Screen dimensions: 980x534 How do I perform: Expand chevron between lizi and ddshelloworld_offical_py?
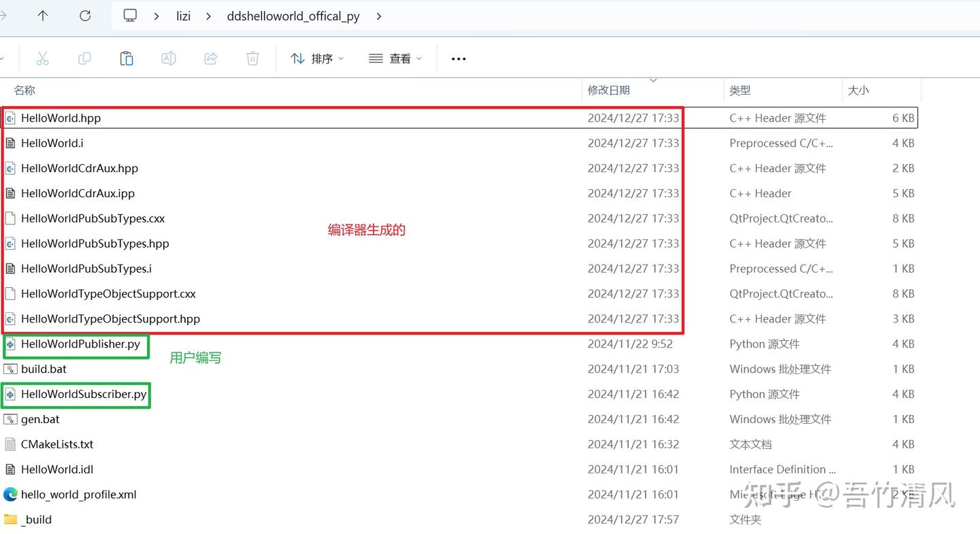click(209, 16)
